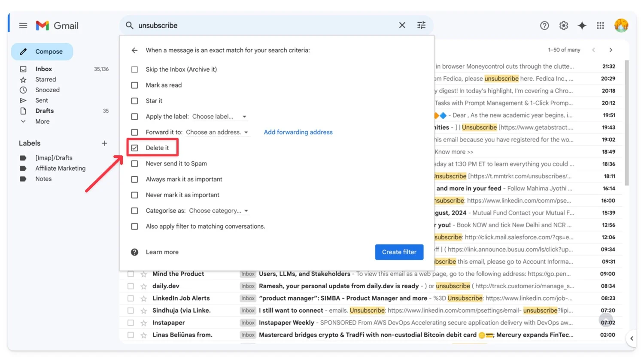
Task: Create new label with plus icon
Action: 104,143
